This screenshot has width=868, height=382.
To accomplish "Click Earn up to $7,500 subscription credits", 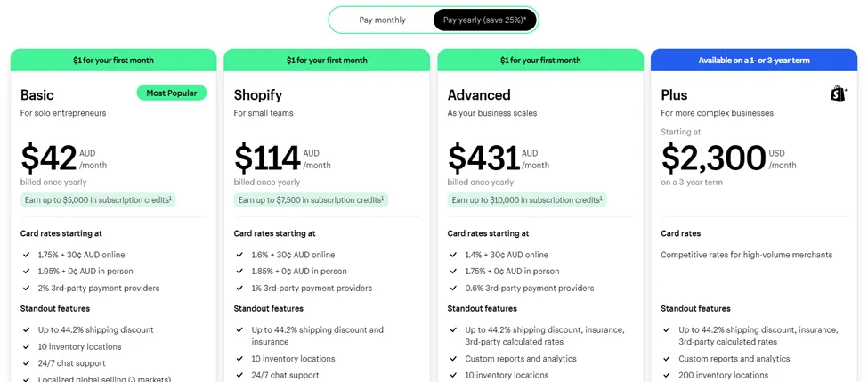I will 312,200.
